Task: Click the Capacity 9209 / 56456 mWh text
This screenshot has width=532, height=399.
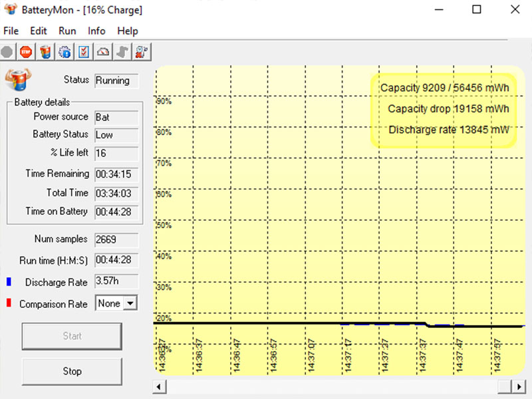Action: click(445, 88)
